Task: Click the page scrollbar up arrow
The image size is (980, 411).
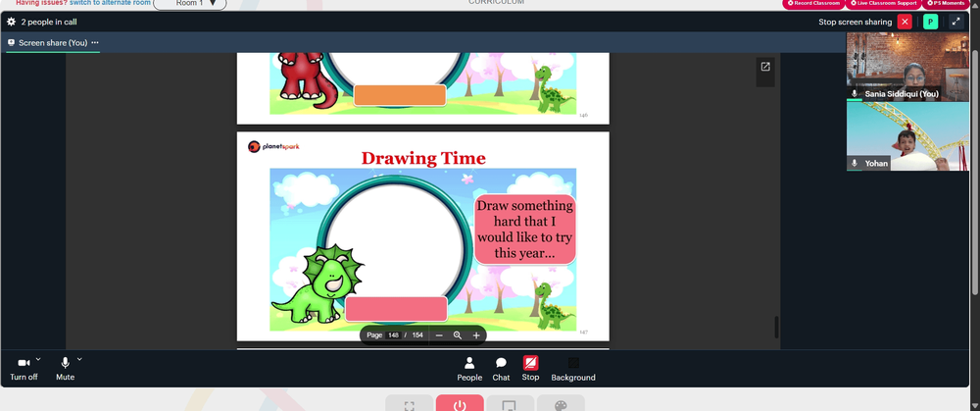Action: tap(975, 4)
